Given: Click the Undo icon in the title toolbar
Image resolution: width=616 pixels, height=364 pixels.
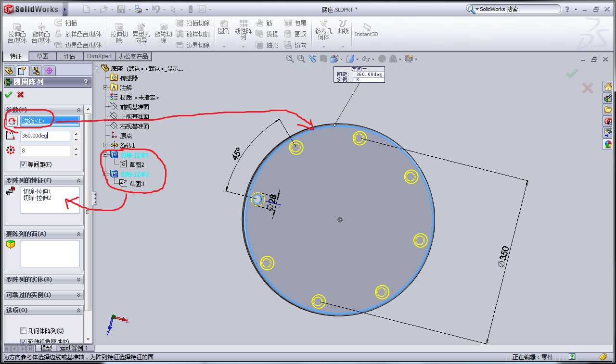Looking at the screenshot, I should pyautogui.click(x=155, y=9).
